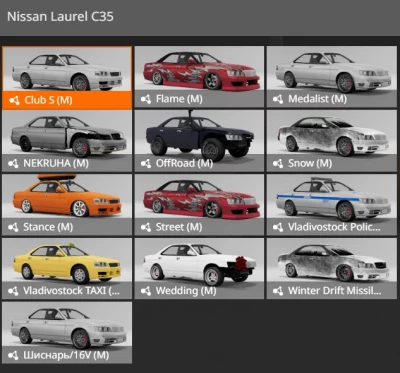Click the Nissan Laurel C35 header title
This screenshot has height=373, width=400.
click(x=60, y=17)
